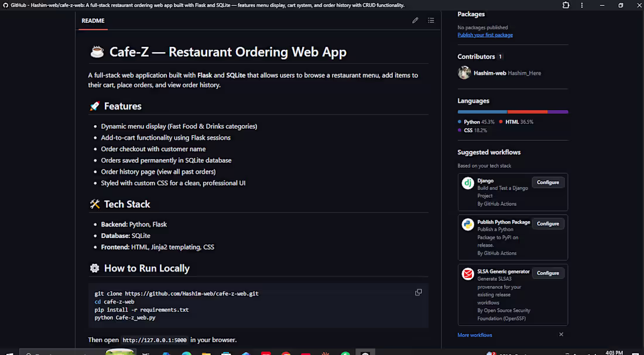
Task: Click Order checkout with customer name bullet
Action: (x=153, y=149)
